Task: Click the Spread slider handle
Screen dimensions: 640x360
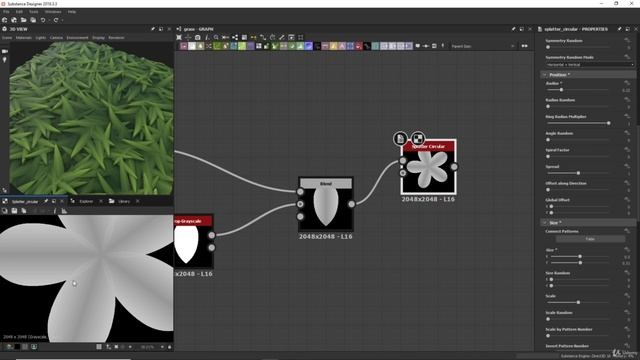Action: (x=578, y=173)
